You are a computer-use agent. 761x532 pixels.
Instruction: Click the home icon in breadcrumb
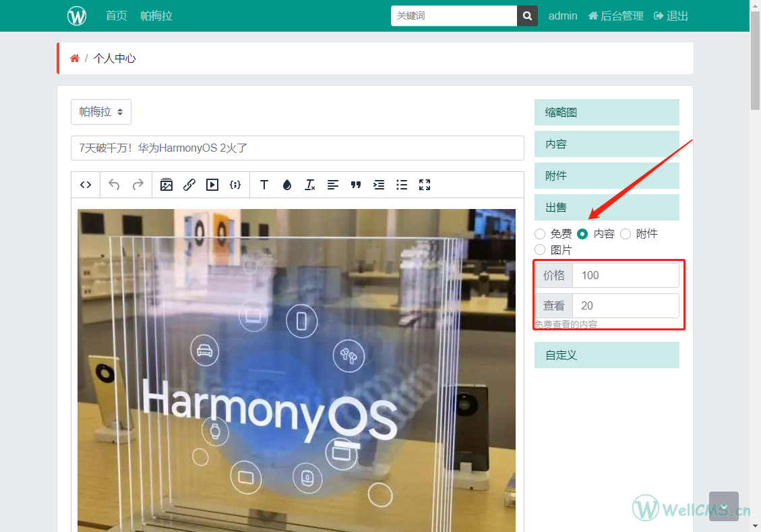pos(74,59)
